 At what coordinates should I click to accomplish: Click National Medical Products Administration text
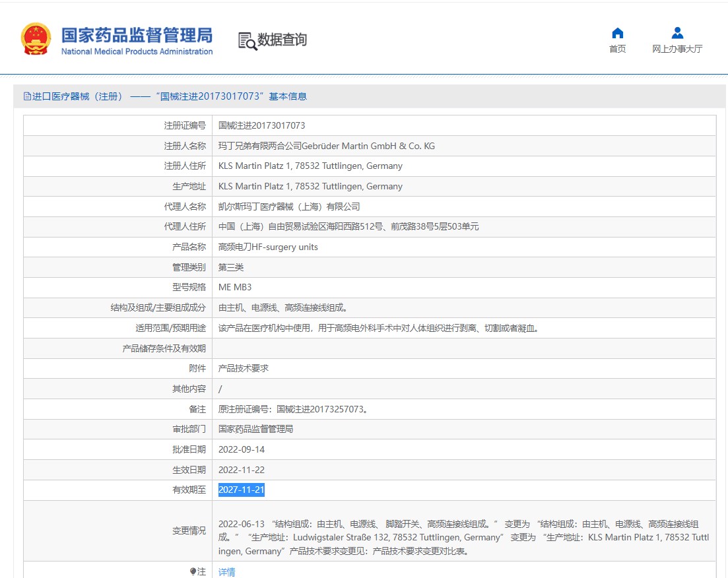137,51
